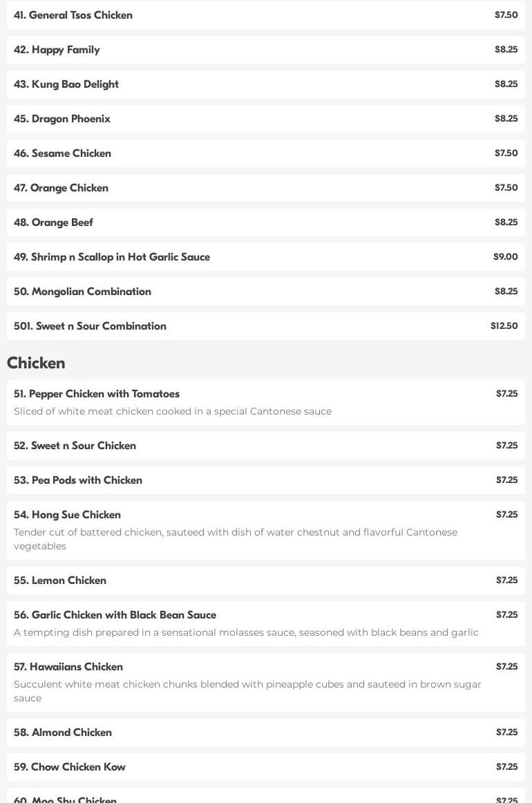Select 52. Sweet n Sour Chicken
The image size is (532, 803).
tap(75, 446)
